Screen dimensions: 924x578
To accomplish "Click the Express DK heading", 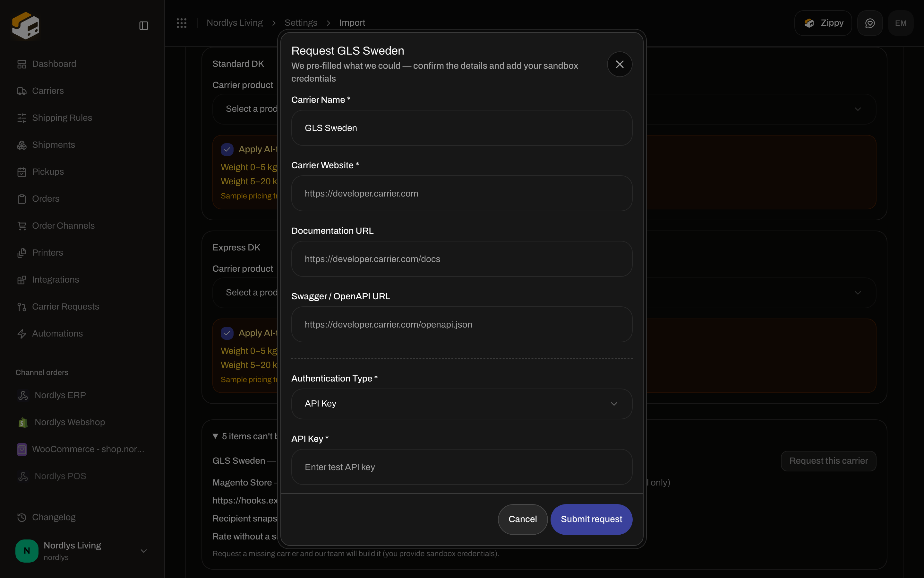I will point(236,247).
